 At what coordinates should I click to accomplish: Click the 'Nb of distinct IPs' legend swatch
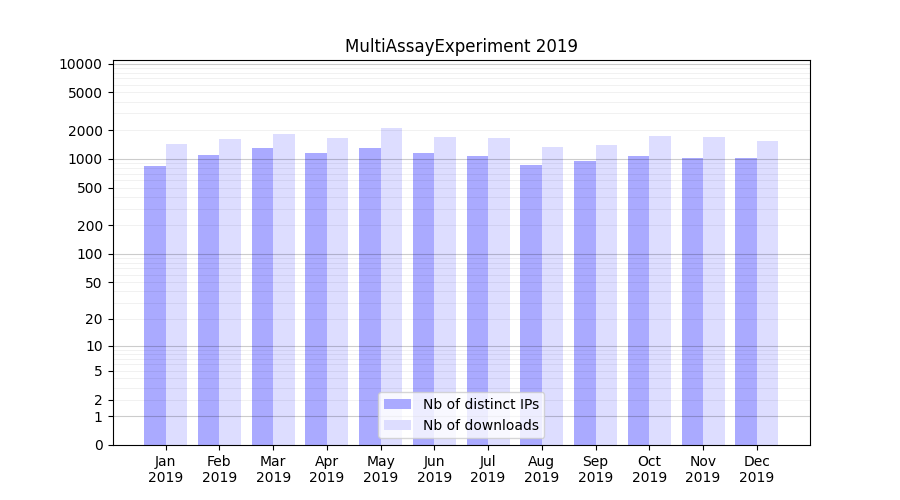coord(397,404)
